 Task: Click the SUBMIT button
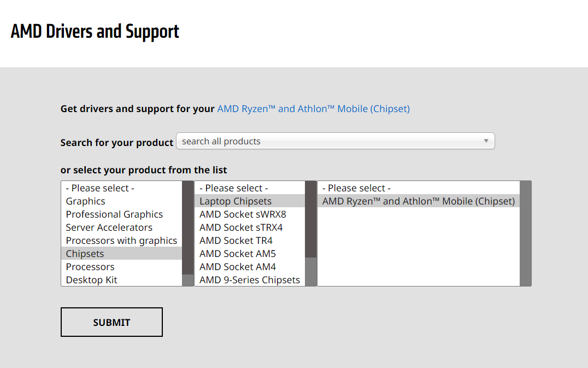(x=111, y=322)
